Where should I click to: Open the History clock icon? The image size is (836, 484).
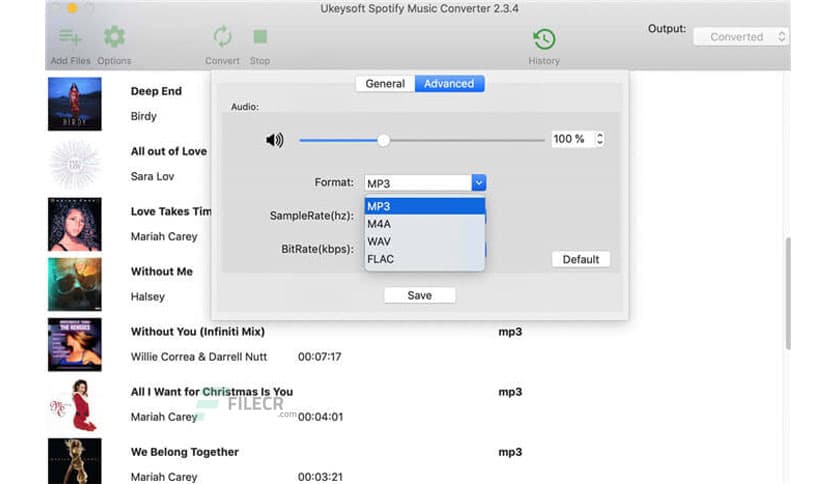pos(544,39)
